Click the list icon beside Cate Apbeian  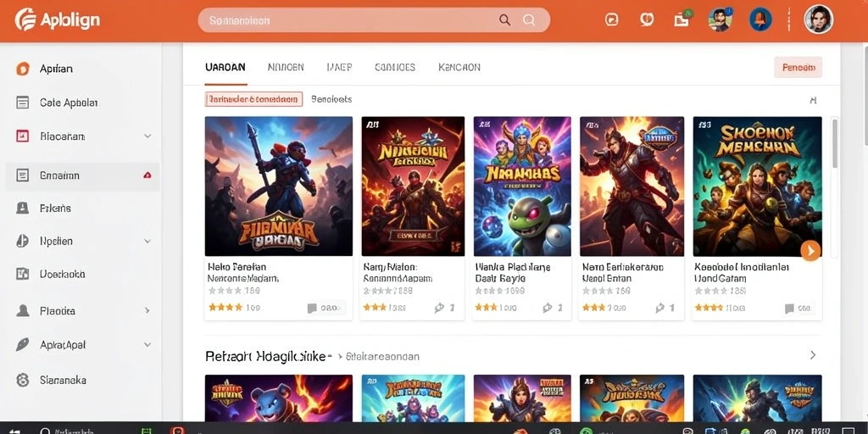(x=22, y=103)
